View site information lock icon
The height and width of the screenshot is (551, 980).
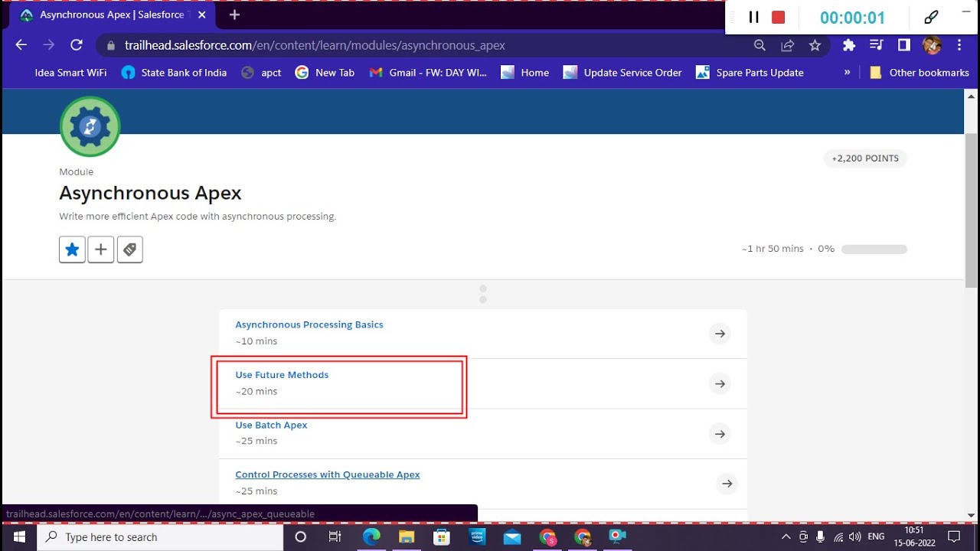point(110,45)
